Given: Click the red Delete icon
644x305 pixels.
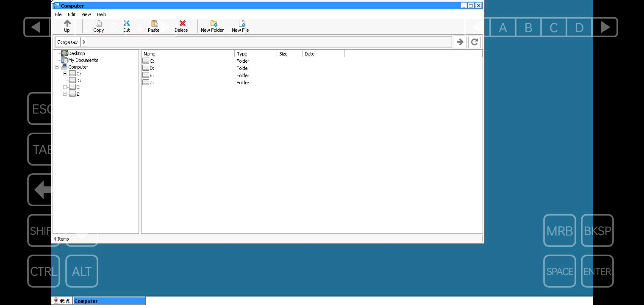Looking at the screenshot, I should [182, 24].
